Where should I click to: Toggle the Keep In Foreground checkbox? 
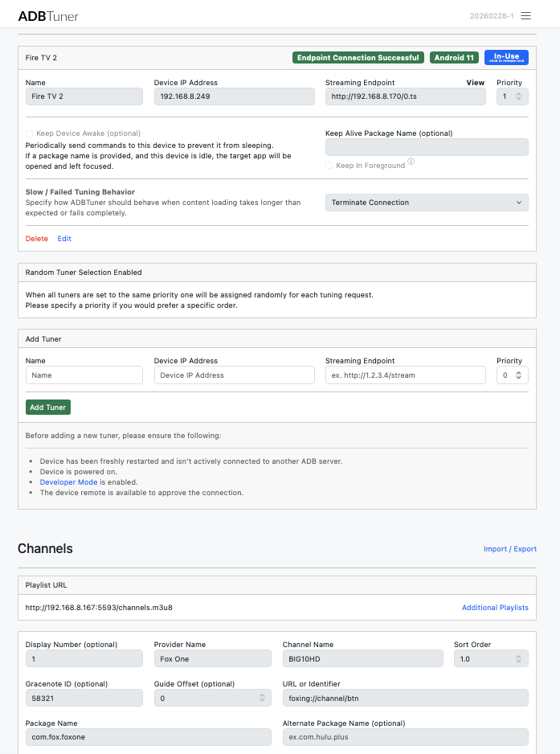pos(329,166)
